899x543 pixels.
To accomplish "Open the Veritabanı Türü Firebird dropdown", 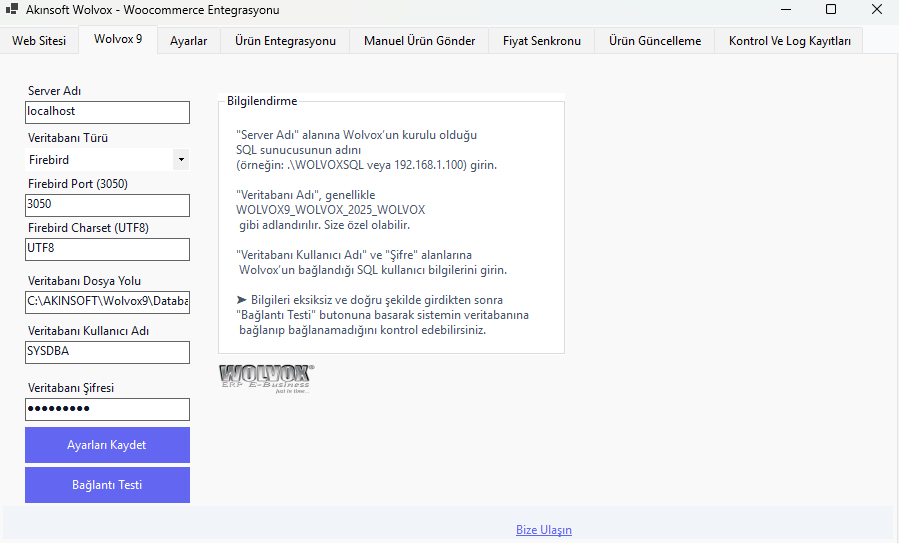I will pos(107,159).
